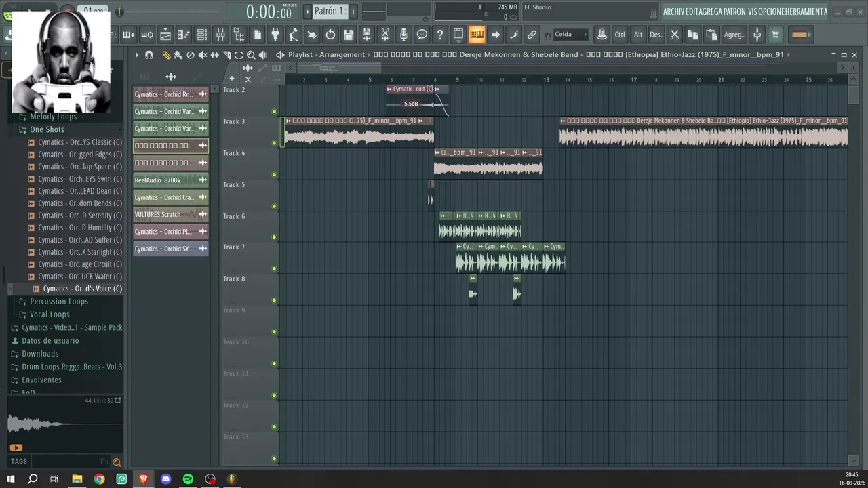Click the Agreg.. toolbar button
Image resolution: width=868 pixels, height=488 pixels.
click(734, 35)
